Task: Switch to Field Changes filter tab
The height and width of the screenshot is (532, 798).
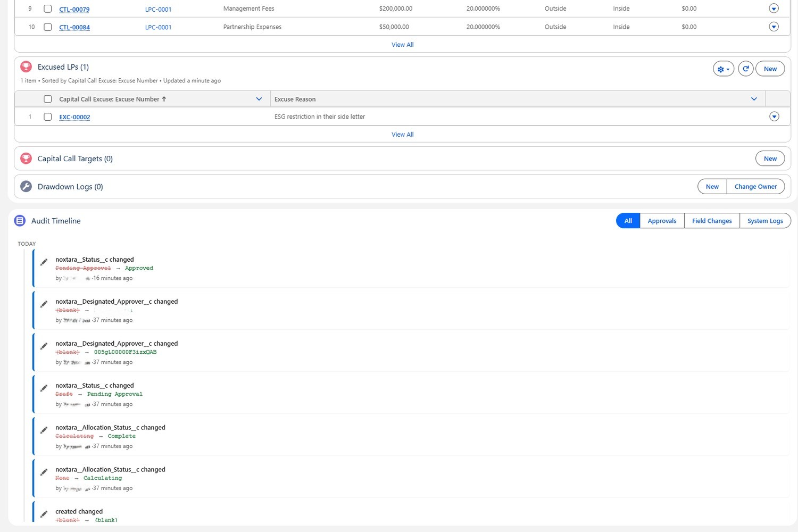Action: [712, 221]
